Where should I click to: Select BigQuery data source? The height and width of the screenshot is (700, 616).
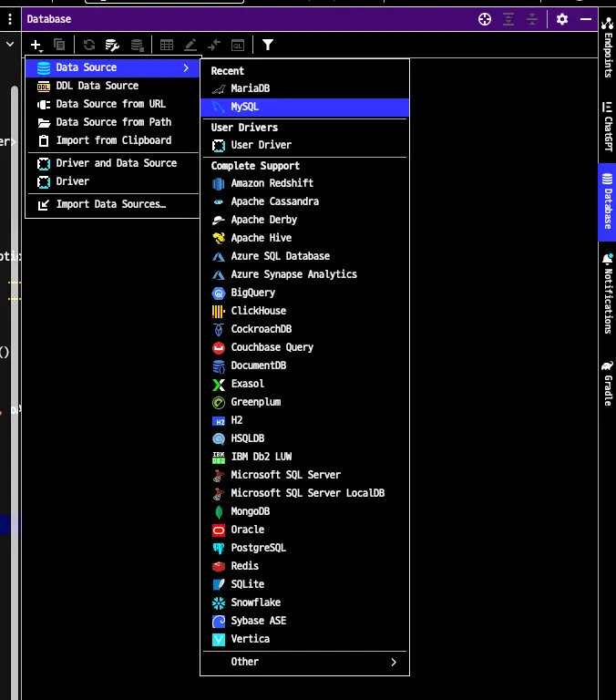[304, 293]
